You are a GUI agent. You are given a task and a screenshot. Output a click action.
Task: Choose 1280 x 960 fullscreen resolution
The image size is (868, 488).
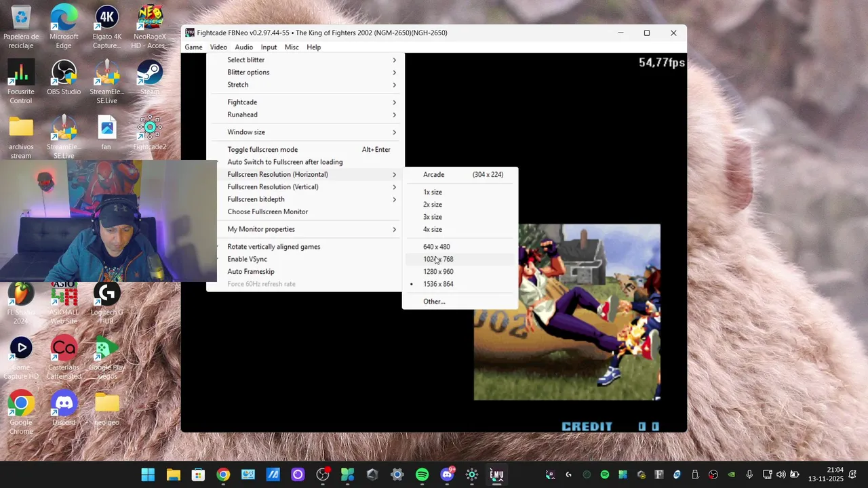point(460,272)
